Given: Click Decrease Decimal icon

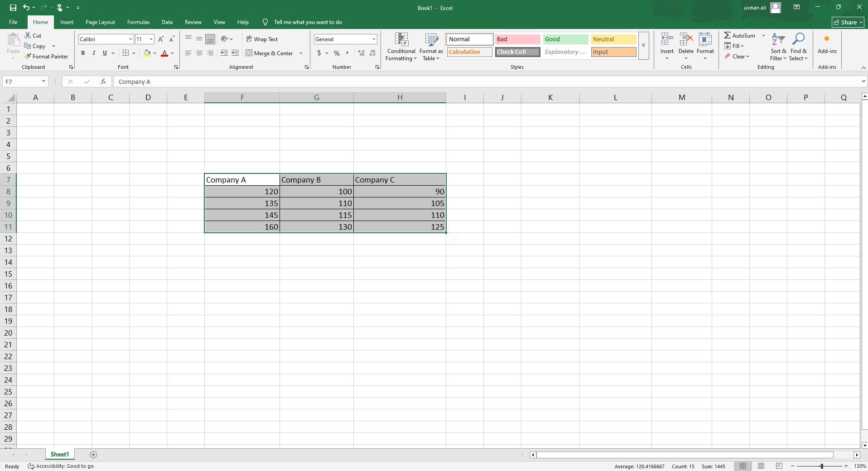Looking at the screenshot, I should click(372, 53).
